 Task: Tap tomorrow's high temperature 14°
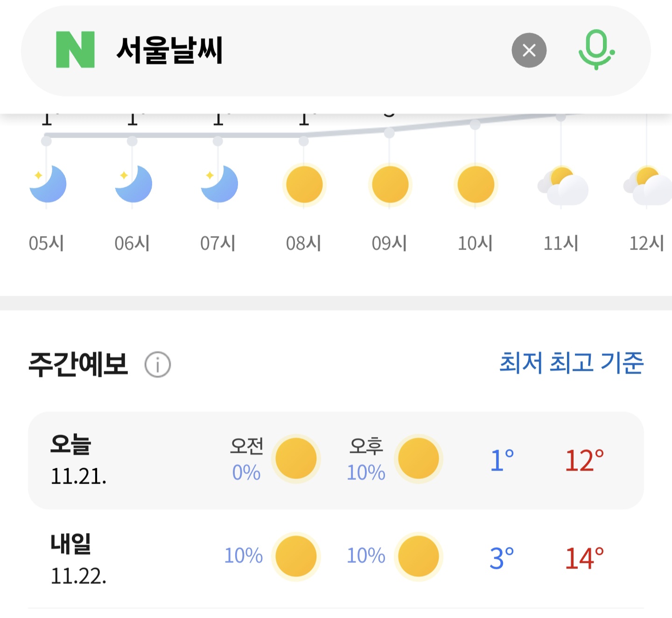click(584, 558)
